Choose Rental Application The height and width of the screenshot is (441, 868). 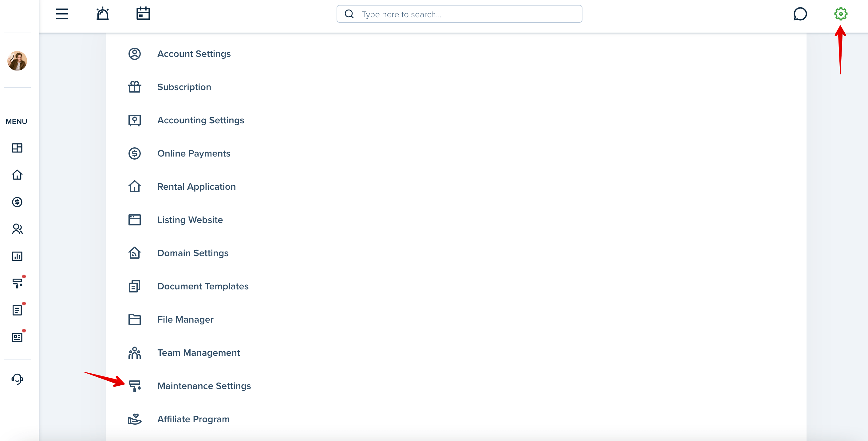196,187
